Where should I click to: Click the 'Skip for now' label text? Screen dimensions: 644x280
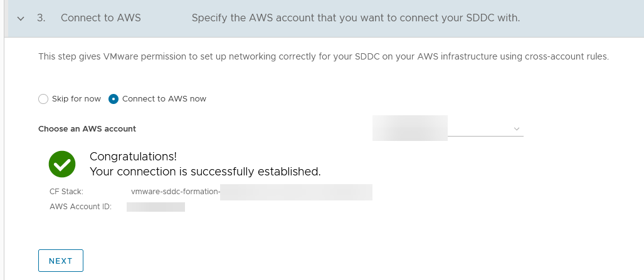tap(77, 98)
